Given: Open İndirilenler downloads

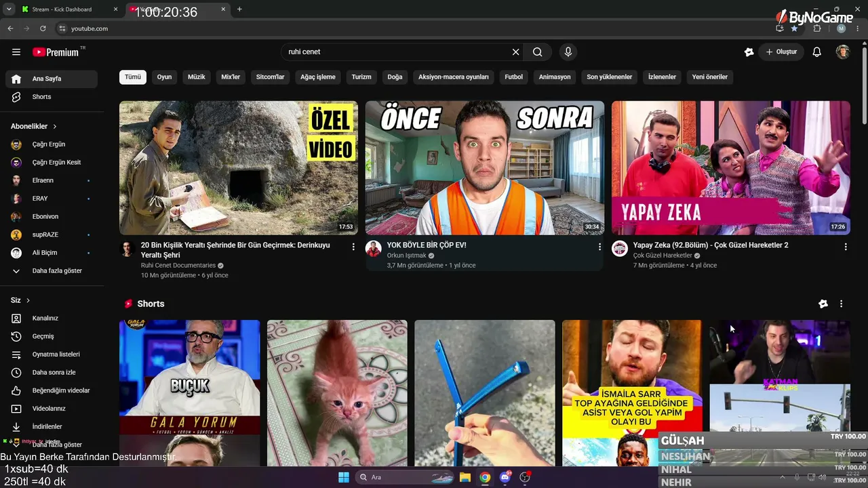Looking at the screenshot, I should coord(52,427).
